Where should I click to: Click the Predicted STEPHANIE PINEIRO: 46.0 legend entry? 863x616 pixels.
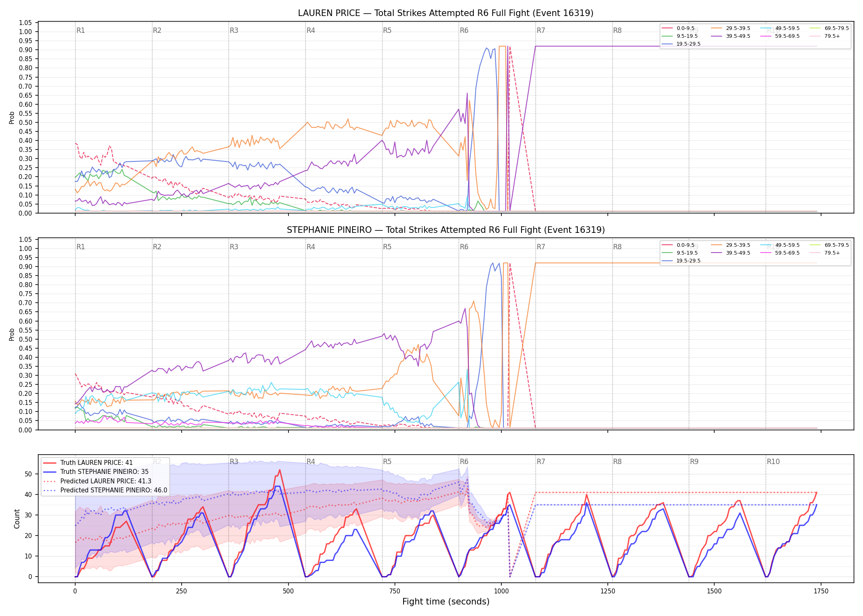[x=105, y=490]
